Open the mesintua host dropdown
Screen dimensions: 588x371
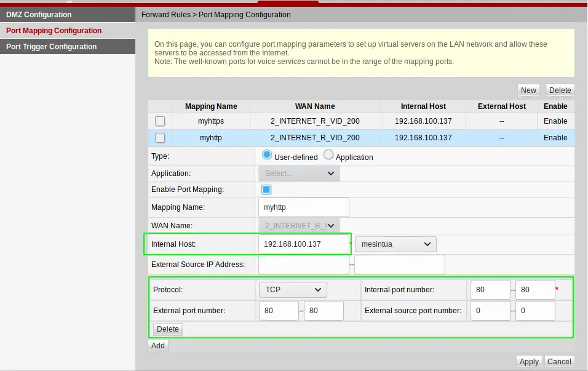click(x=395, y=244)
